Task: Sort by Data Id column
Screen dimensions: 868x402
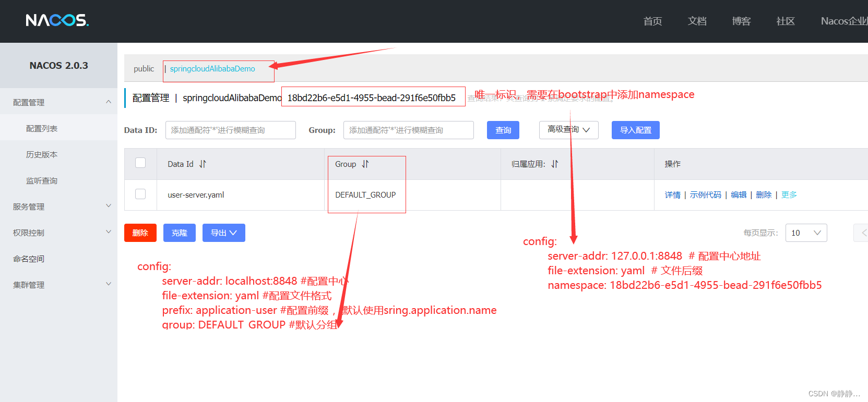Action: click(x=203, y=164)
